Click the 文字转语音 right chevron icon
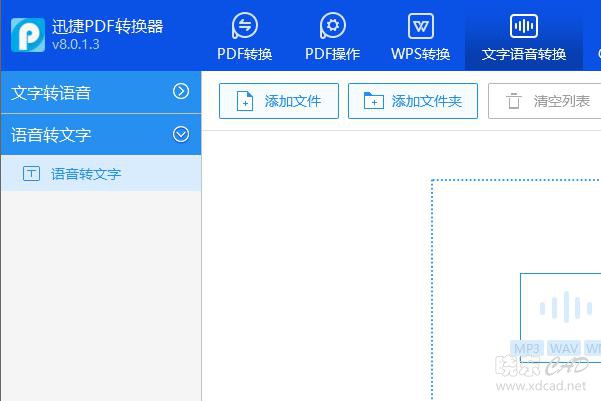601x401 pixels. pos(181,91)
